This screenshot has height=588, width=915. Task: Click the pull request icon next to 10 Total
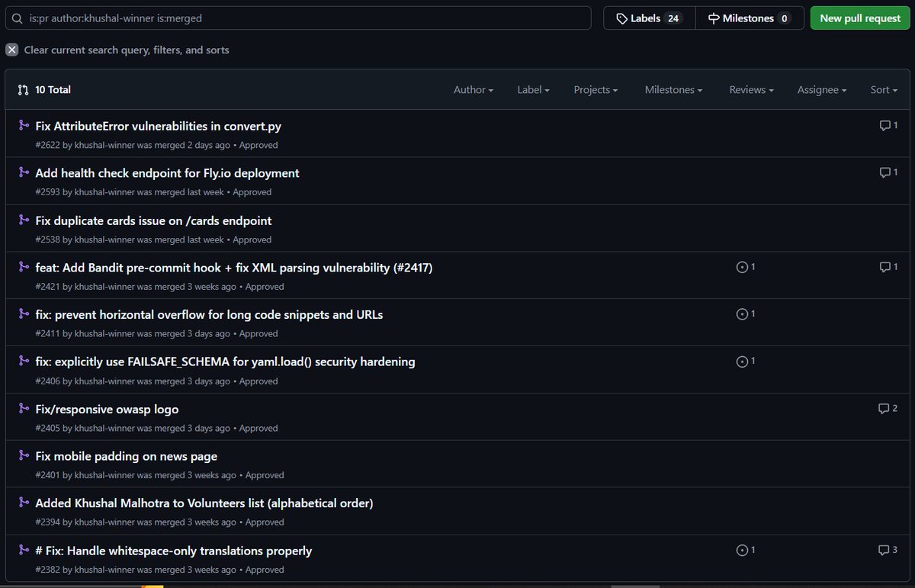[x=23, y=90]
